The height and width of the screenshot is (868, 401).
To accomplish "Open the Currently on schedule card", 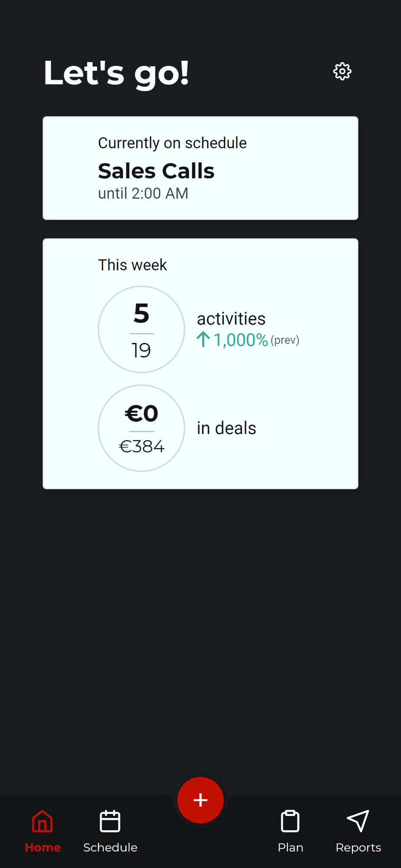I will tap(200, 168).
